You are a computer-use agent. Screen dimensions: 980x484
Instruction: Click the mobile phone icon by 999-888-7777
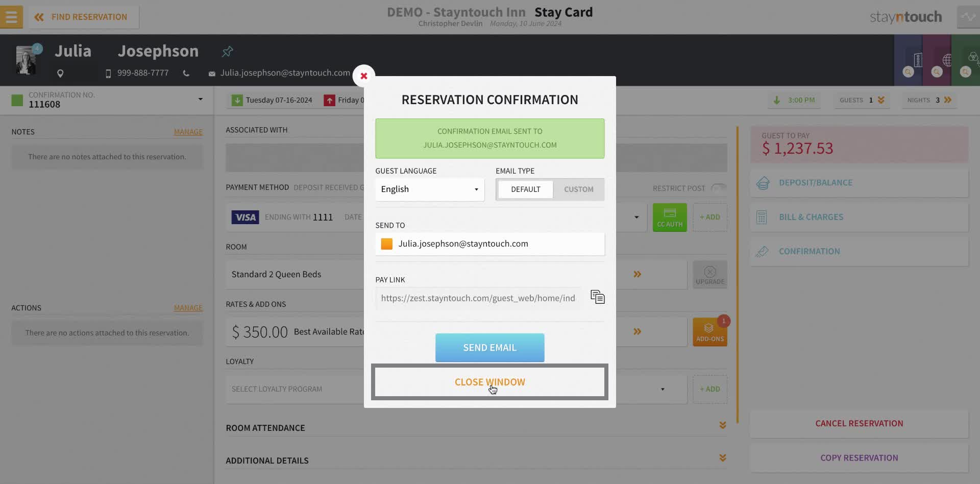[x=108, y=74]
